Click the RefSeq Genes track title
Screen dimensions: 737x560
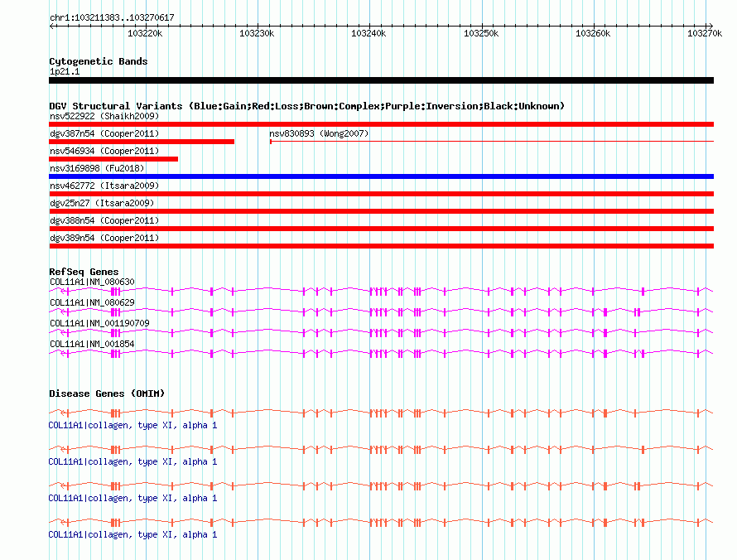pyautogui.click(x=84, y=272)
